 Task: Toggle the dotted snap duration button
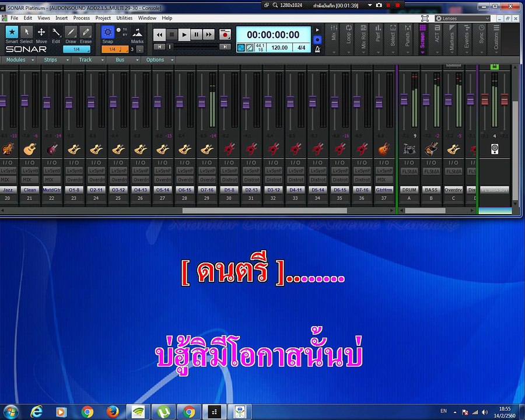coord(140,49)
